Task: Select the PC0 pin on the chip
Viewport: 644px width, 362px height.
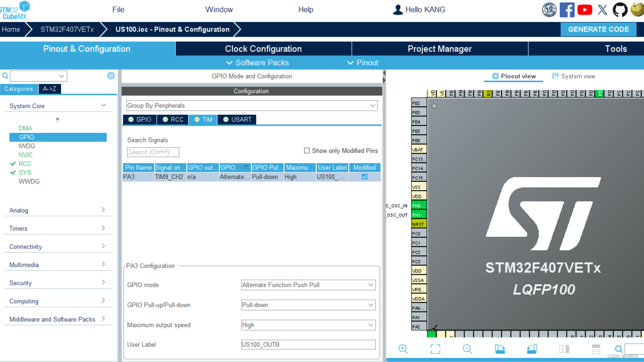Action: [x=419, y=233]
